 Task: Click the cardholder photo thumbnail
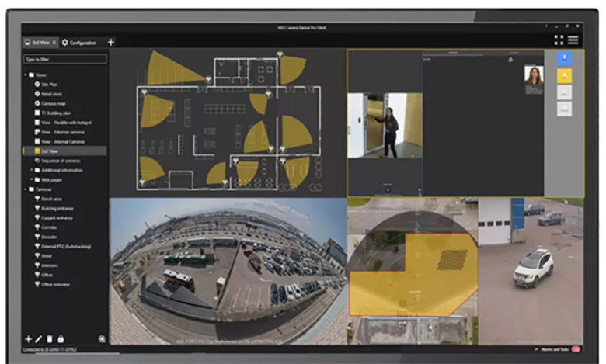535,75
